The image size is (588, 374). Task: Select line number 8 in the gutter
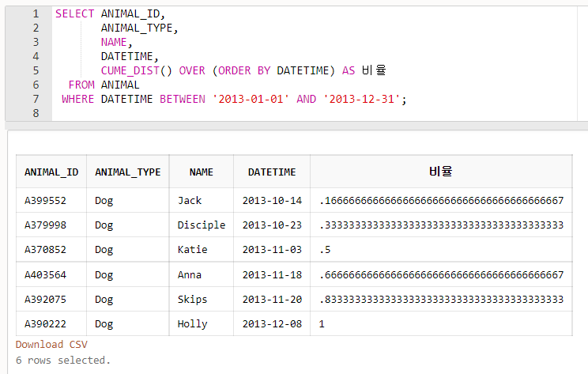point(36,113)
